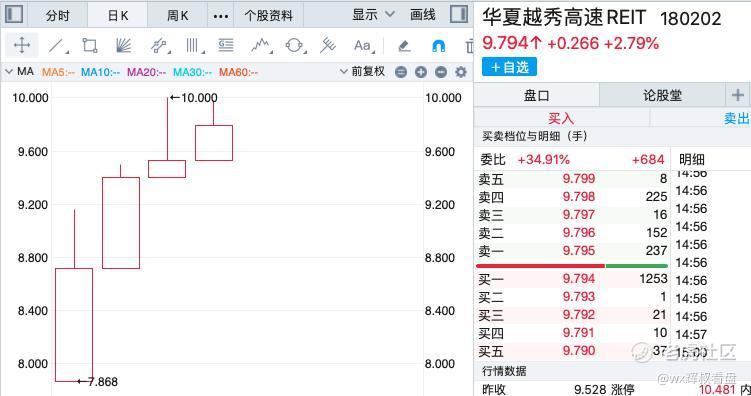The image size is (751, 396).
Task: Click the 卖出 sell button
Action: tap(737, 118)
